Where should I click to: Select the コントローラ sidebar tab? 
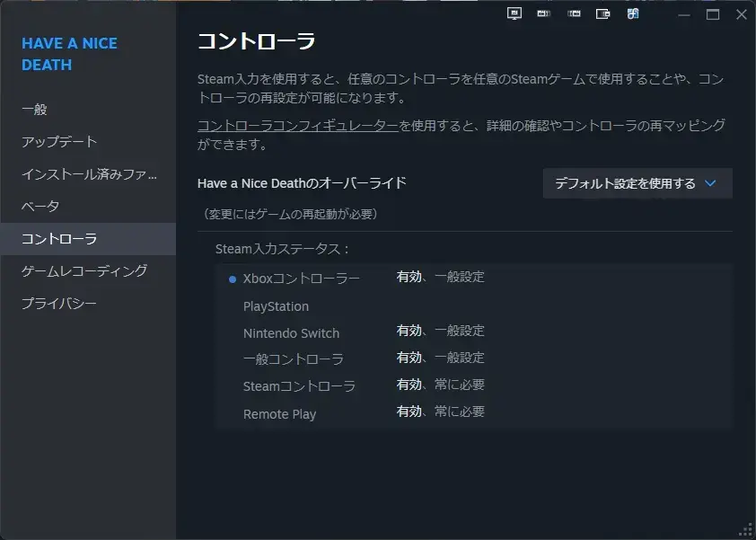(x=88, y=239)
